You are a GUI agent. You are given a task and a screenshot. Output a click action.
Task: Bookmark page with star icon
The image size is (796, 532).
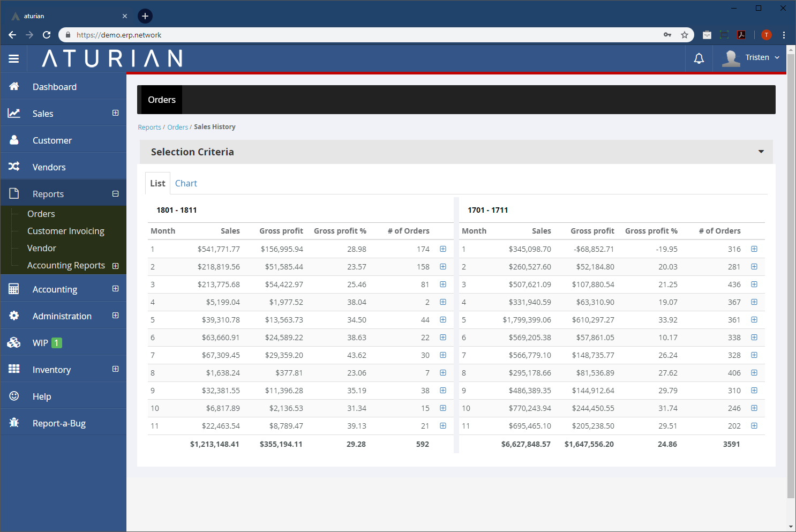pos(684,35)
